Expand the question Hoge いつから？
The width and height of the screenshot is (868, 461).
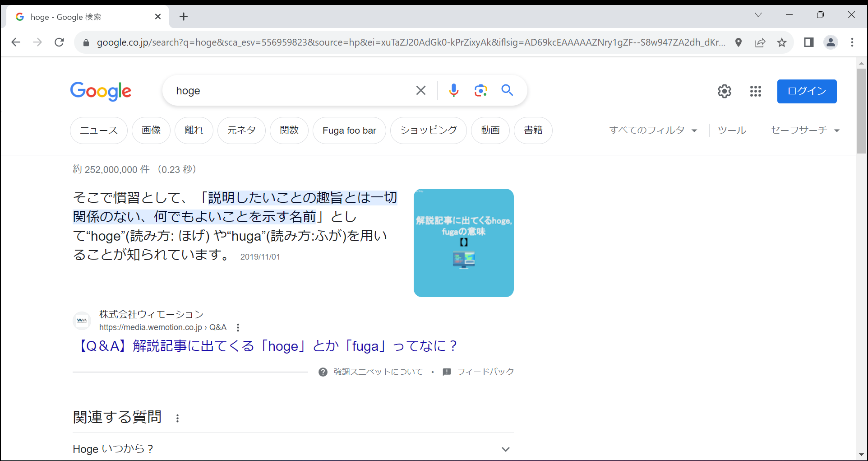[505, 449]
